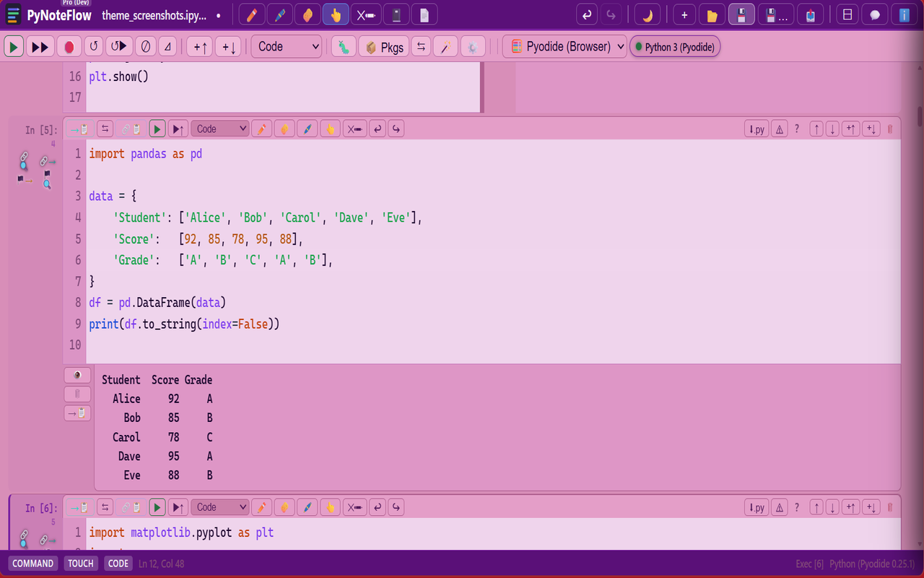Run all cells with the fast-forward button

point(40,47)
